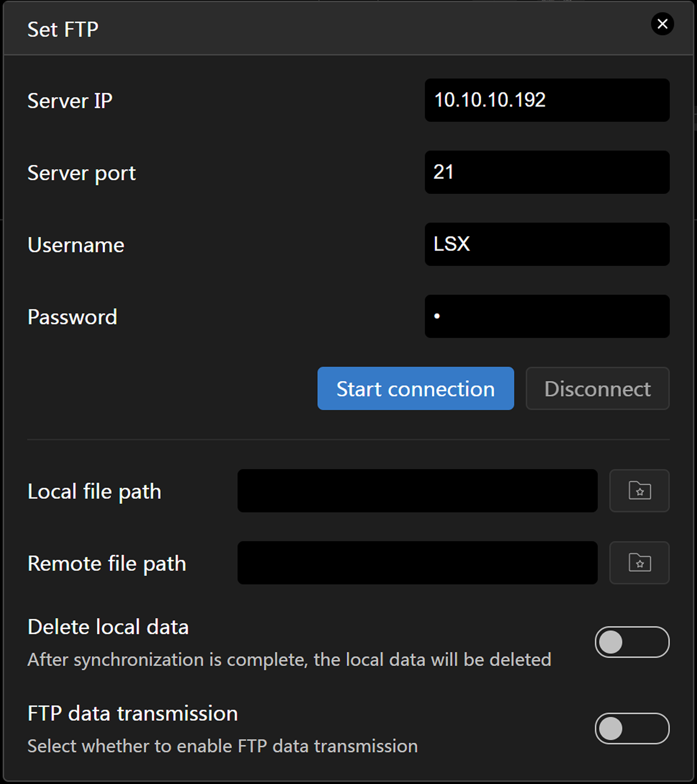Click into the Server port field
The width and height of the screenshot is (697, 784).
pos(547,172)
